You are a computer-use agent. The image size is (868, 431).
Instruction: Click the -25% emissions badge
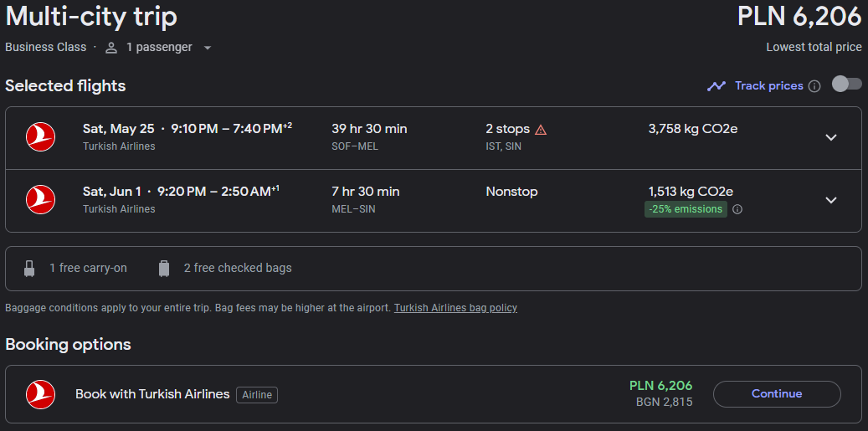[x=686, y=209]
